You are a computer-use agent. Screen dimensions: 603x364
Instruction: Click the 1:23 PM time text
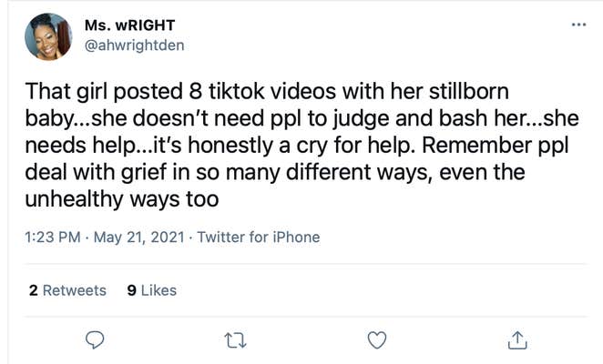pyautogui.click(x=54, y=238)
